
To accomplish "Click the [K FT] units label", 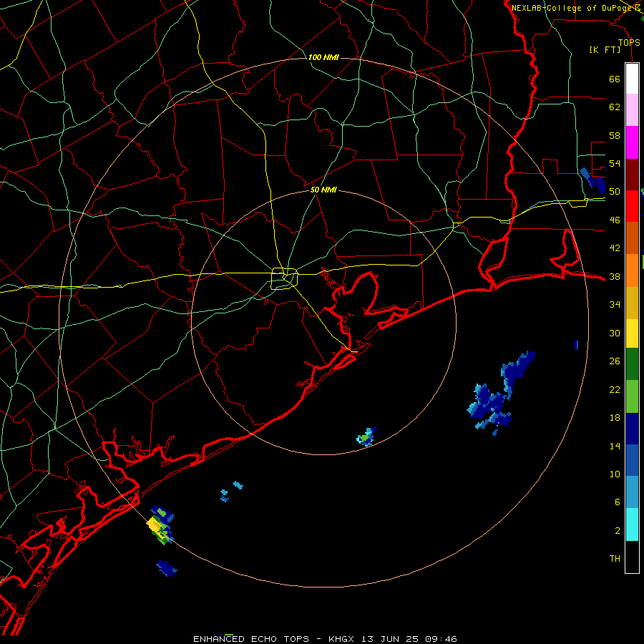I will 605,50.
